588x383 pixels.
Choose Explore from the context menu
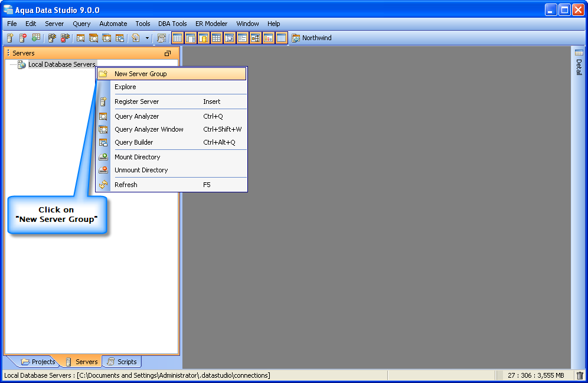(172, 87)
